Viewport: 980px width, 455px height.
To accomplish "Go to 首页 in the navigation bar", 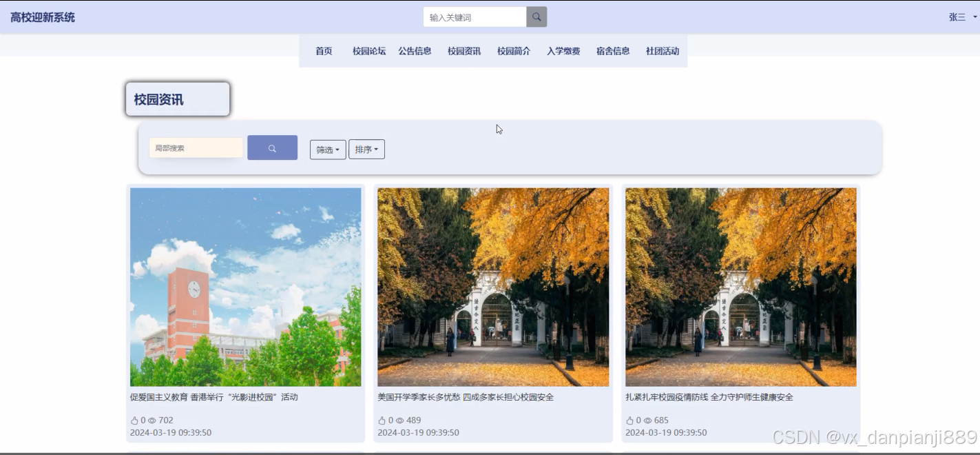I will click(x=324, y=51).
